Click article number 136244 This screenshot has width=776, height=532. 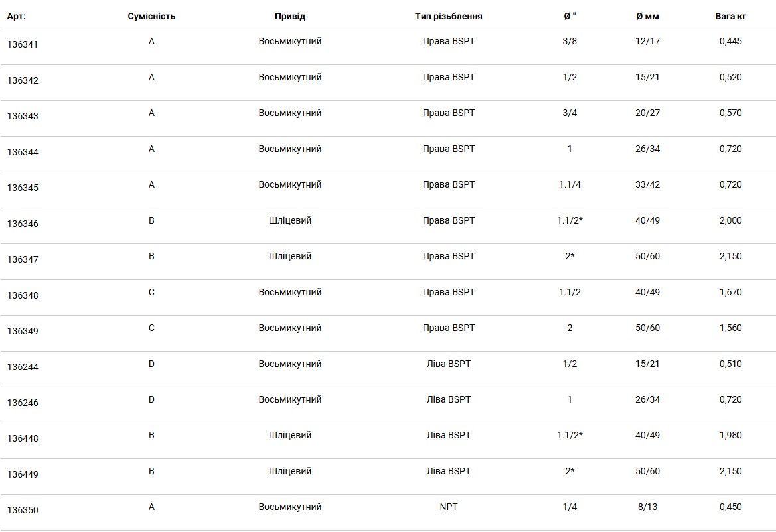click(23, 367)
